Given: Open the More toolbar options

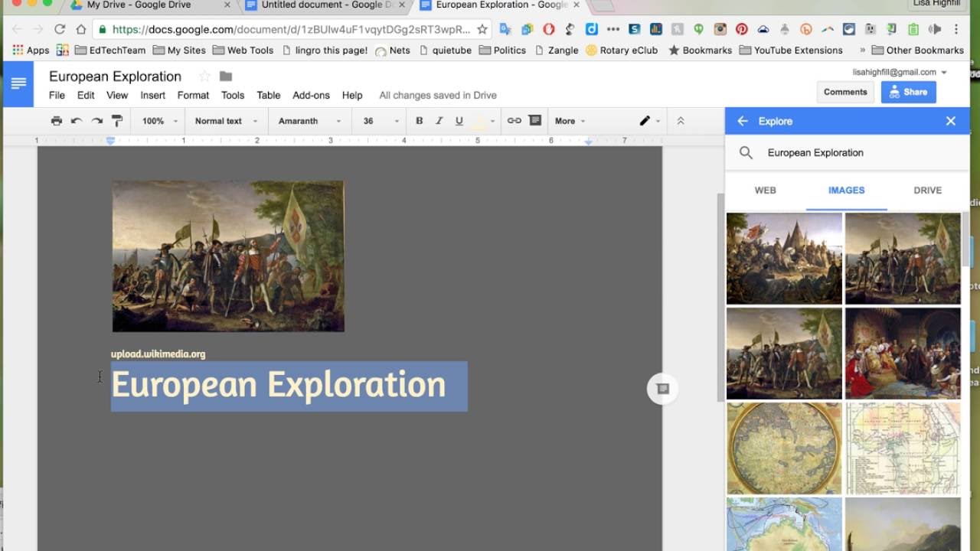Looking at the screenshot, I should (x=570, y=121).
